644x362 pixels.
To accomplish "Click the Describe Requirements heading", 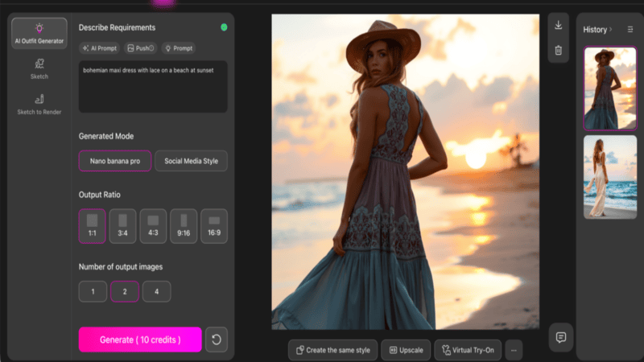I will 117,27.
